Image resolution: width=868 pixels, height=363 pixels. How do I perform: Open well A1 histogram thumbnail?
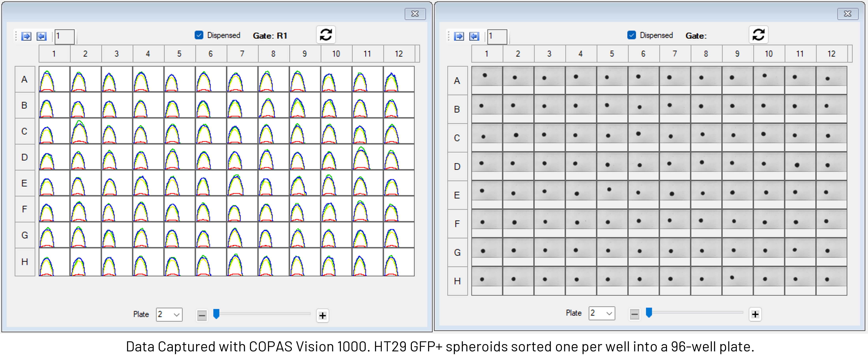(x=54, y=79)
